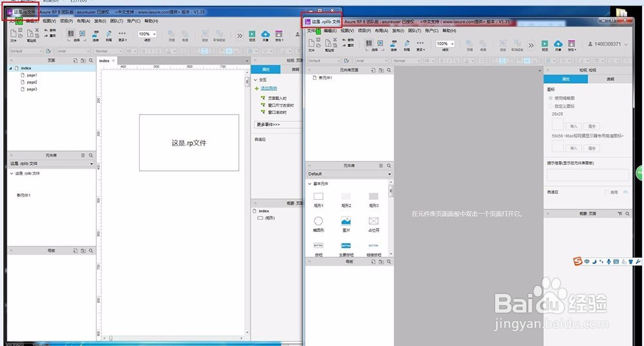Click More Events button in left inspector

pyautogui.click(x=278, y=124)
